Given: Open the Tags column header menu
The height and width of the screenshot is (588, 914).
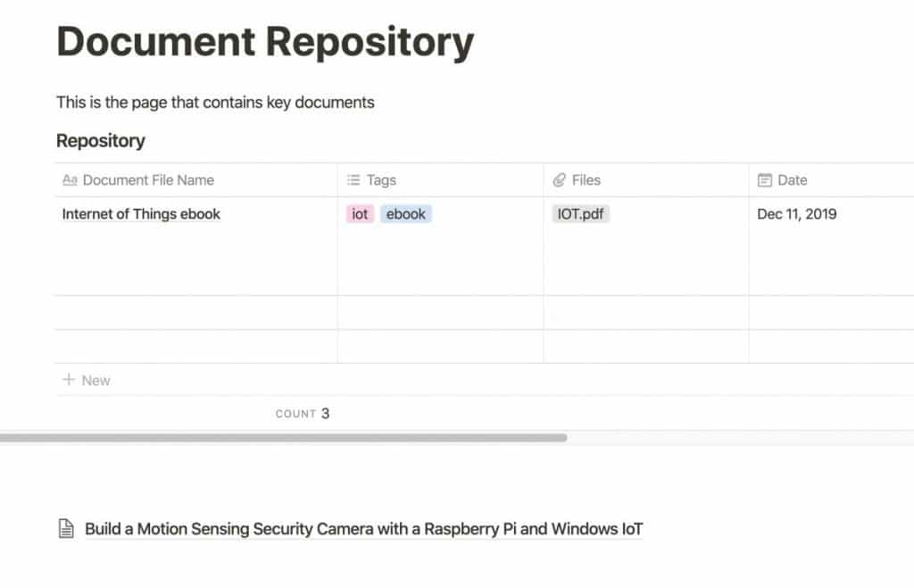Looking at the screenshot, I should [441, 180].
